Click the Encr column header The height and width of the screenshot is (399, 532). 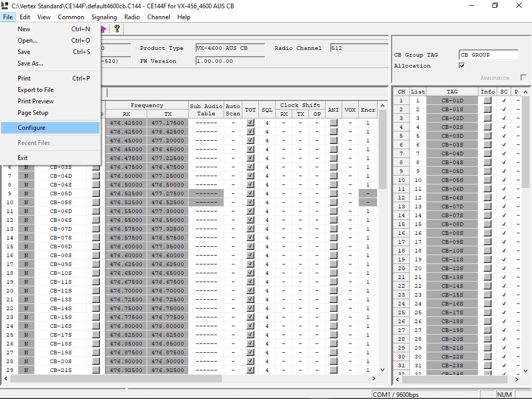pyautogui.click(x=368, y=110)
